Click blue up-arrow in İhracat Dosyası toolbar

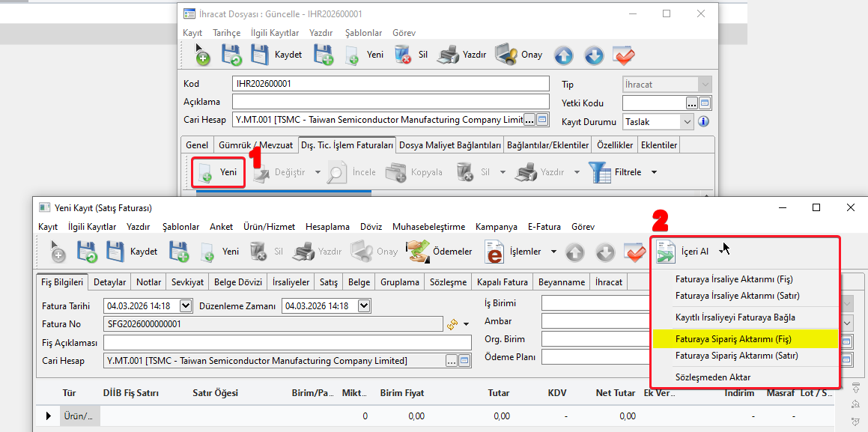(563, 55)
